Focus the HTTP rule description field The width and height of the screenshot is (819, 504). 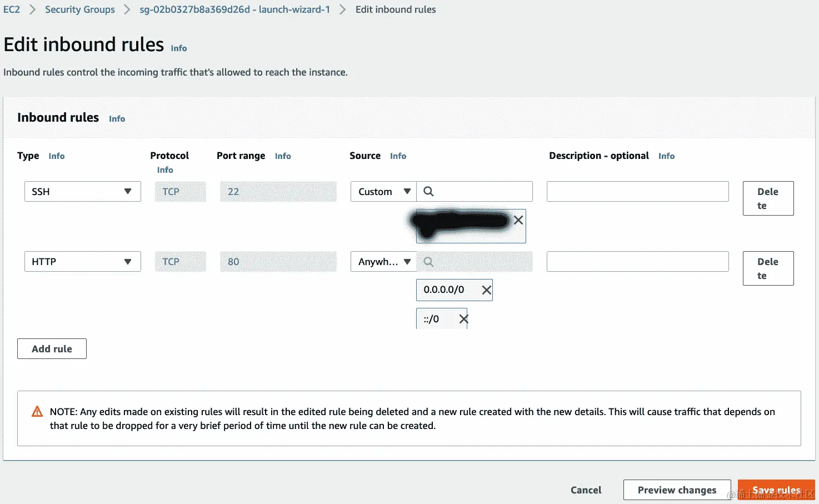coord(637,261)
